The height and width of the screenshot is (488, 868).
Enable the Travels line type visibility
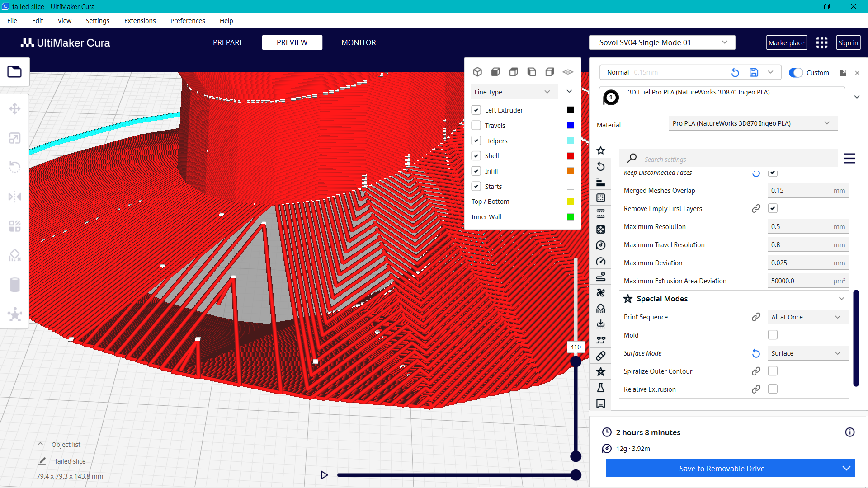pyautogui.click(x=476, y=125)
